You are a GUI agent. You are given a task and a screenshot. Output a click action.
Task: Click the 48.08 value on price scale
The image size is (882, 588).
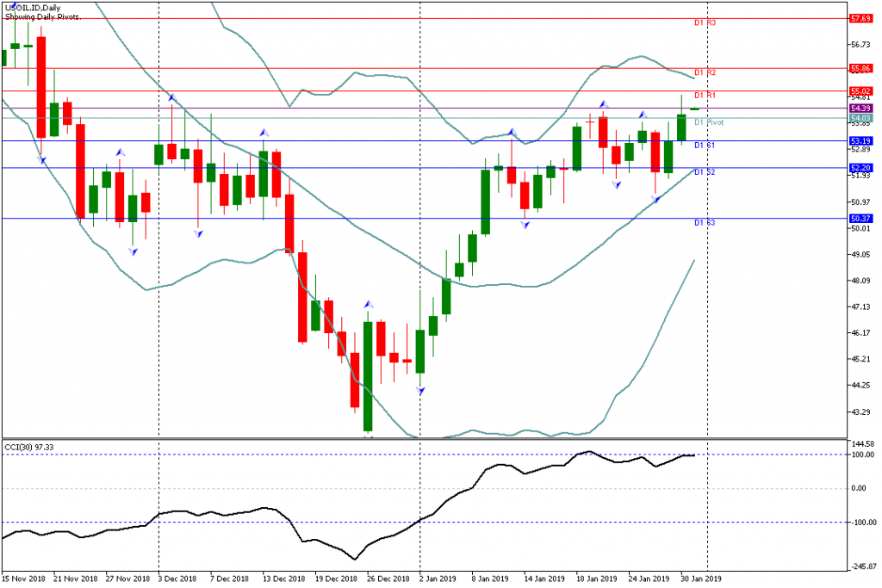(860, 281)
